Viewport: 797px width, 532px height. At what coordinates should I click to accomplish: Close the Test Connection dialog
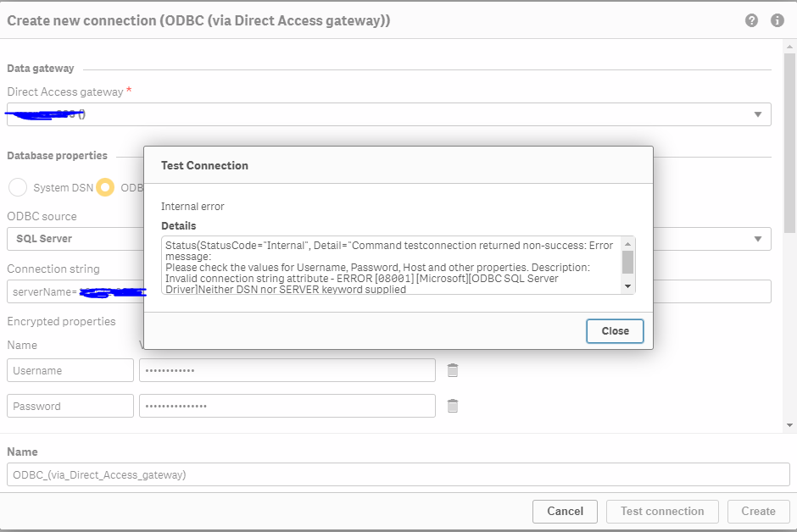point(615,331)
